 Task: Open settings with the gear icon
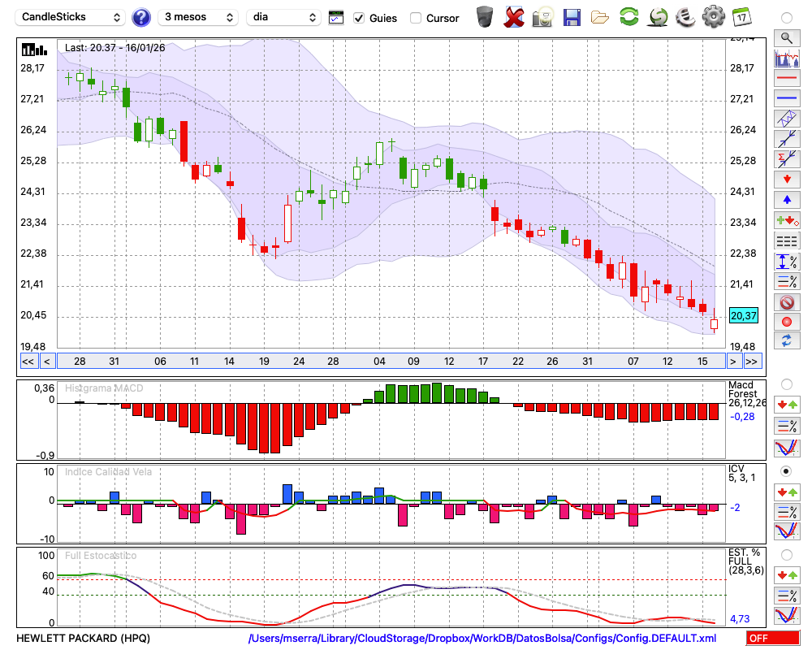pyautogui.click(x=713, y=16)
